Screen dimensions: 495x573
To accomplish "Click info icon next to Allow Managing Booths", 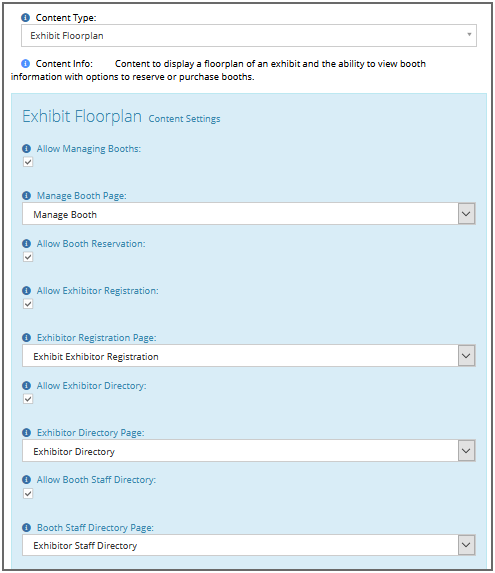I will [x=27, y=149].
